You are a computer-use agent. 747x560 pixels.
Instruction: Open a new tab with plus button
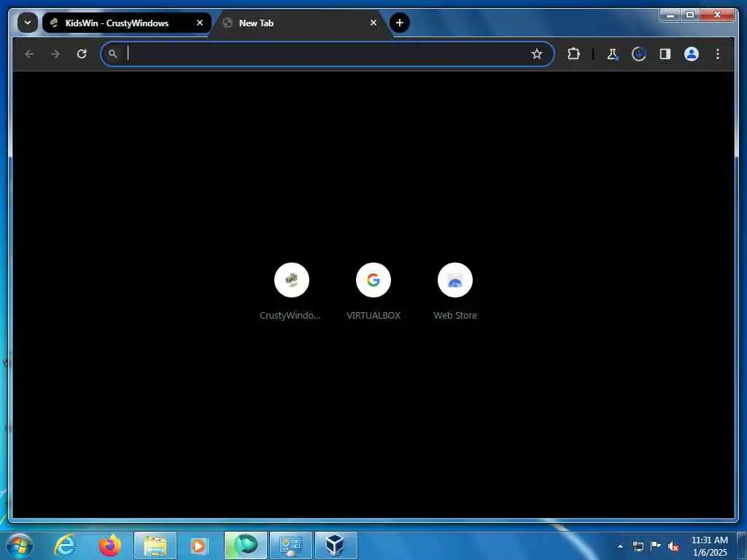pyautogui.click(x=400, y=23)
